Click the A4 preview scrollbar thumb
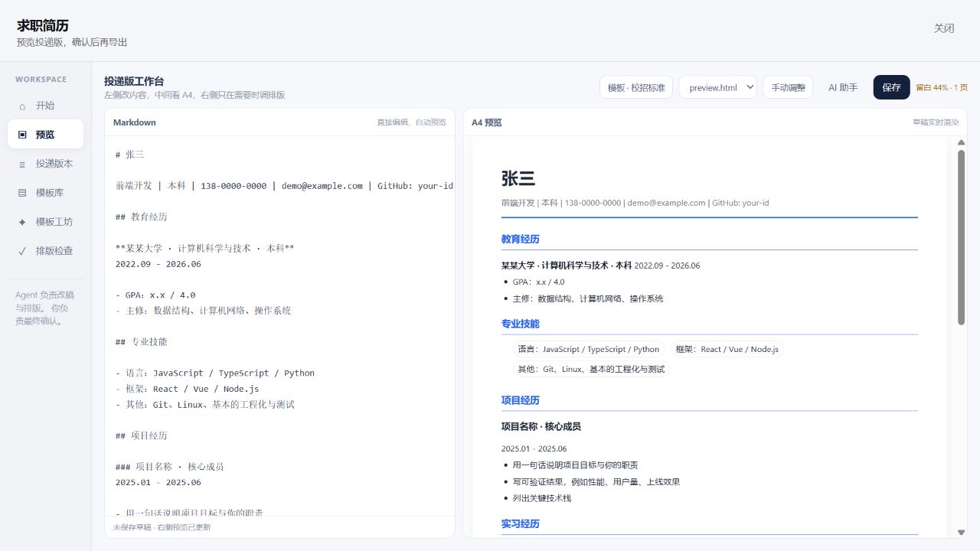The height and width of the screenshot is (551, 980). coord(962,237)
